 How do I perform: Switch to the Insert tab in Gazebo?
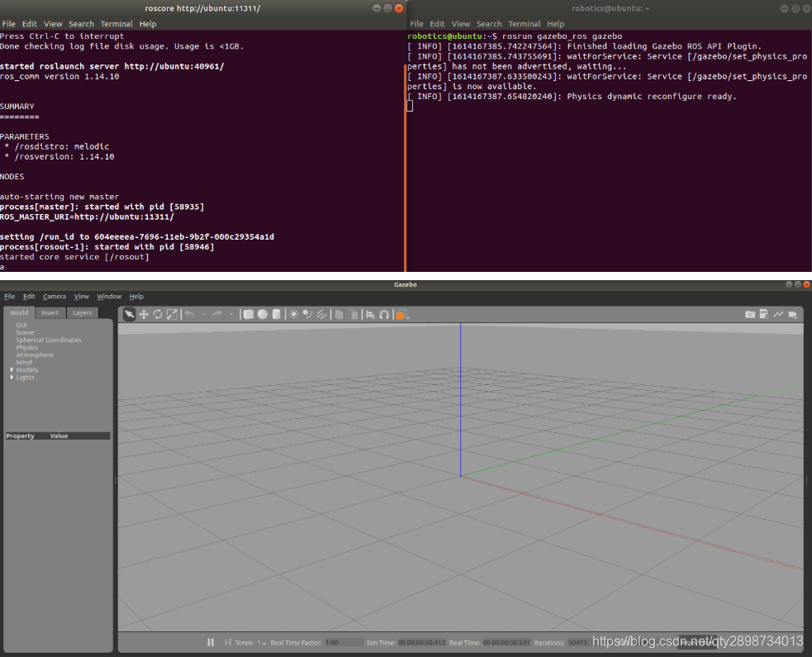50,312
